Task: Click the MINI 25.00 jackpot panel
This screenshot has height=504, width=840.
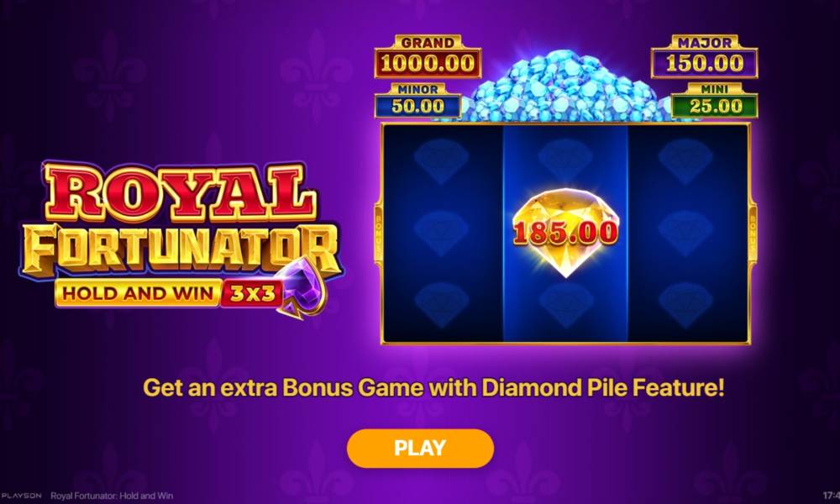Action: click(714, 100)
